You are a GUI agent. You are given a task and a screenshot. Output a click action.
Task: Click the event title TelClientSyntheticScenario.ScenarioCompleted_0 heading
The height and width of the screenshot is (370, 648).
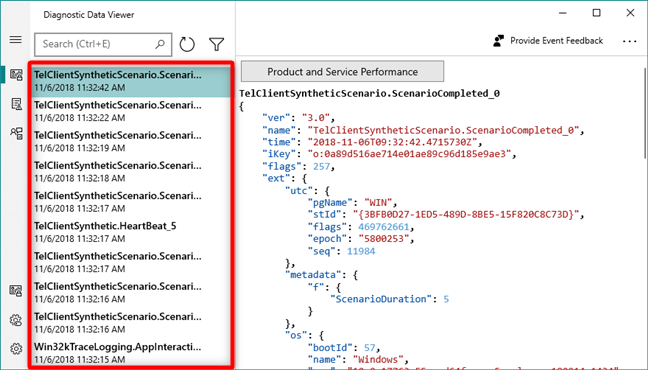pyautogui.click(x=369, y=93)
